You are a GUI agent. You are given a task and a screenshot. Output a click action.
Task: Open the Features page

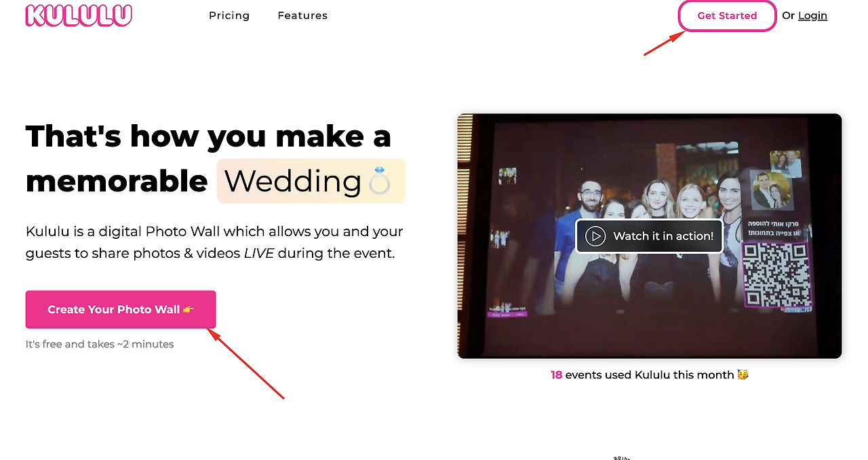pos(302,16)
